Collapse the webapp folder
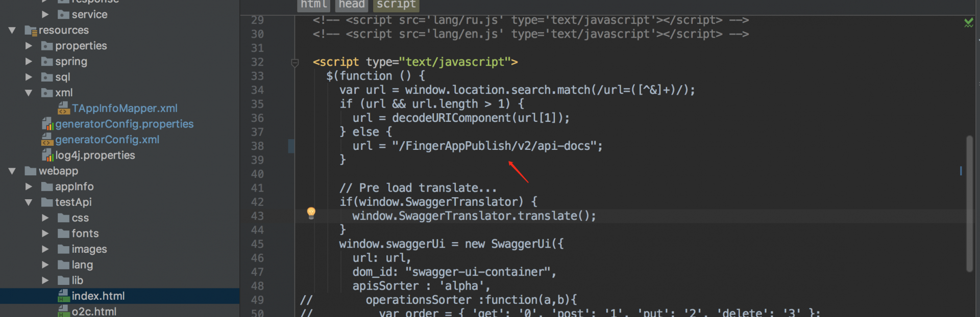 point(12,171)
